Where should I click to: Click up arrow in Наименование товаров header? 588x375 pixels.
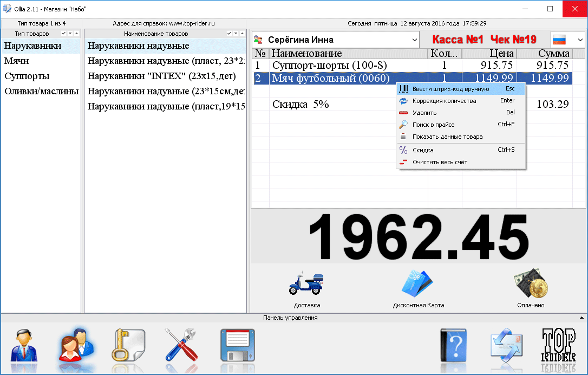pos(242,34)
